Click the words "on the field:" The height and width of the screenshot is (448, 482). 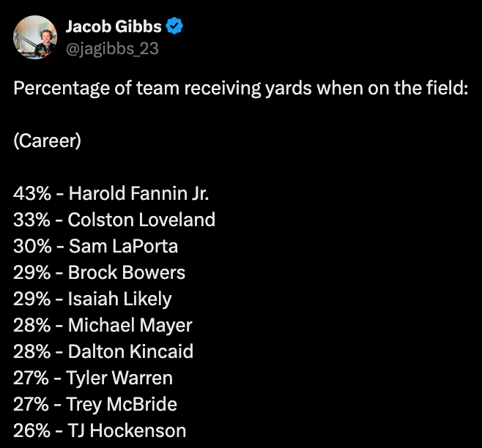pos(418,88)
